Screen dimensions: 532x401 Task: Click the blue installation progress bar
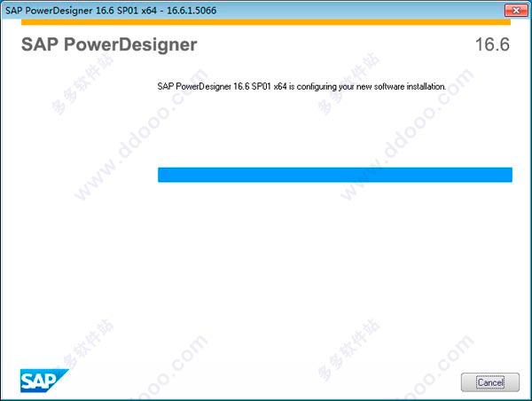(x=335, y=175)
